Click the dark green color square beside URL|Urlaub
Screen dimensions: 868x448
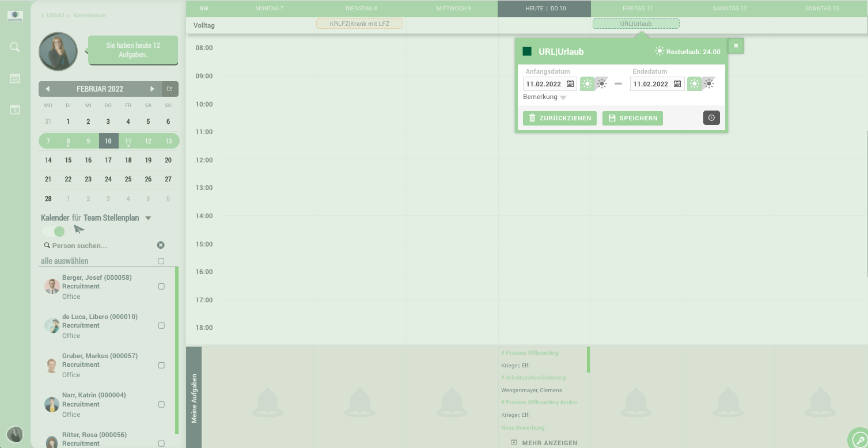(527, 51)
